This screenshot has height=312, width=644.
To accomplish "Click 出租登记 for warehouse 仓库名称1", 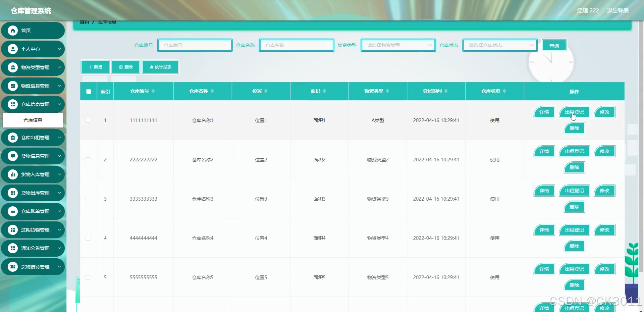I will 574,112.
